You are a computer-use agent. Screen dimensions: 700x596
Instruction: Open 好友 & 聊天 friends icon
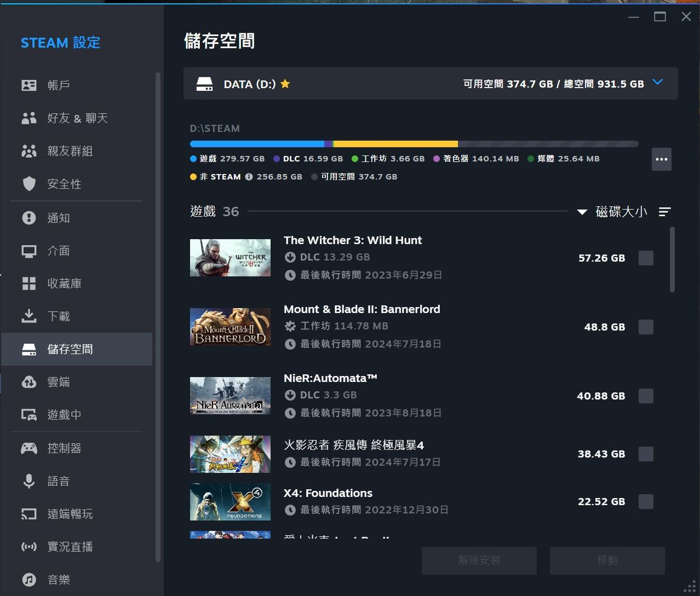[29, 118]
